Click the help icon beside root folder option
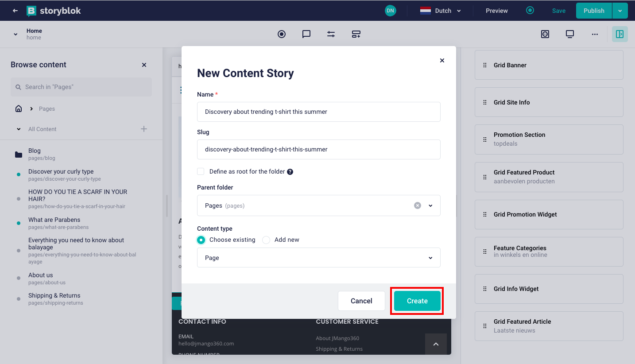Image resolution: width=635 pixels, height=364 pixels. tap(290, 172)
